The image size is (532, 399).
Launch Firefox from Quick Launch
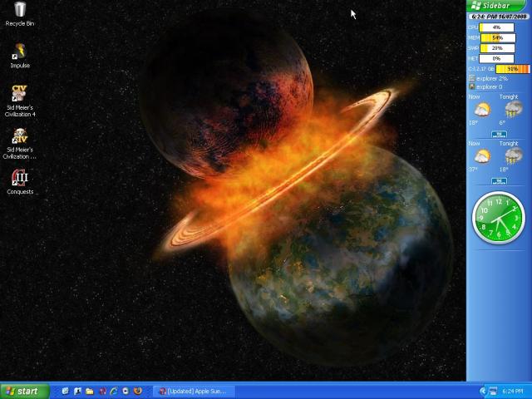[138, 392]
